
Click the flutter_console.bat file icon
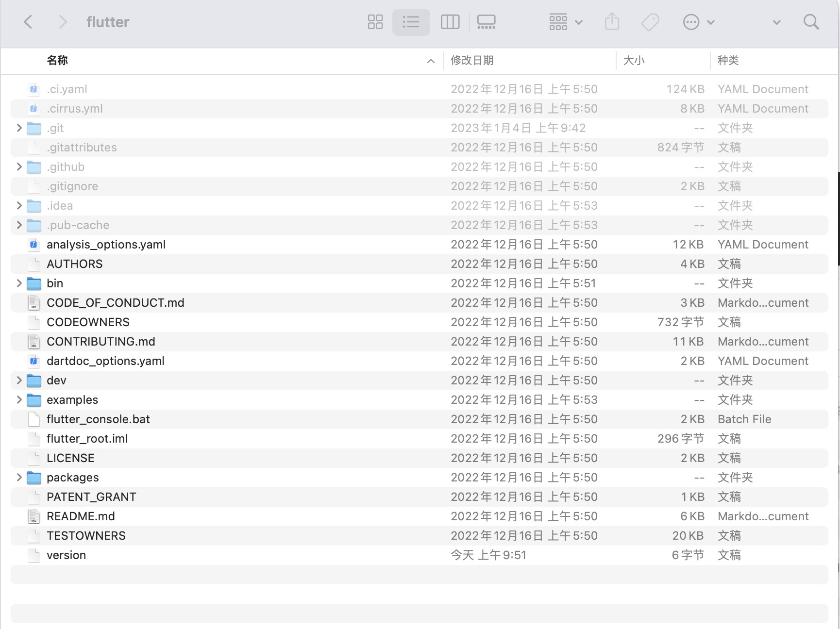[34, 419]
